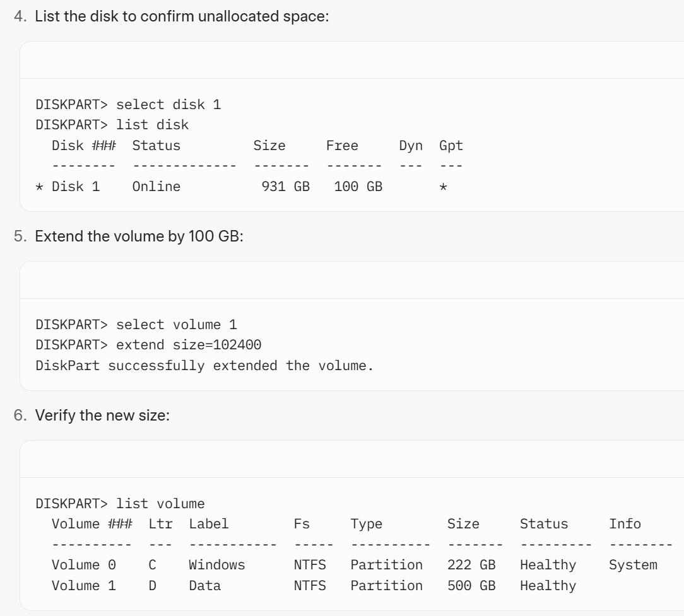Click the Volume 1 Data row
Image resolution: width=684 pixels, height=616 pixels.
pos(314,586)
